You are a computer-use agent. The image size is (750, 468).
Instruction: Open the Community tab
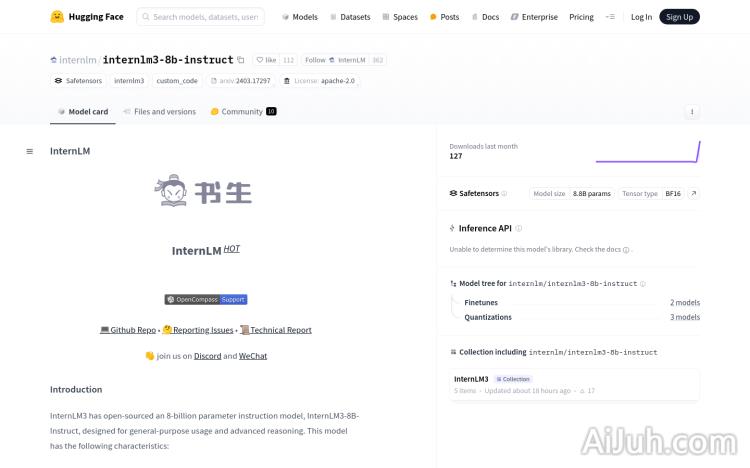[242, 112]
